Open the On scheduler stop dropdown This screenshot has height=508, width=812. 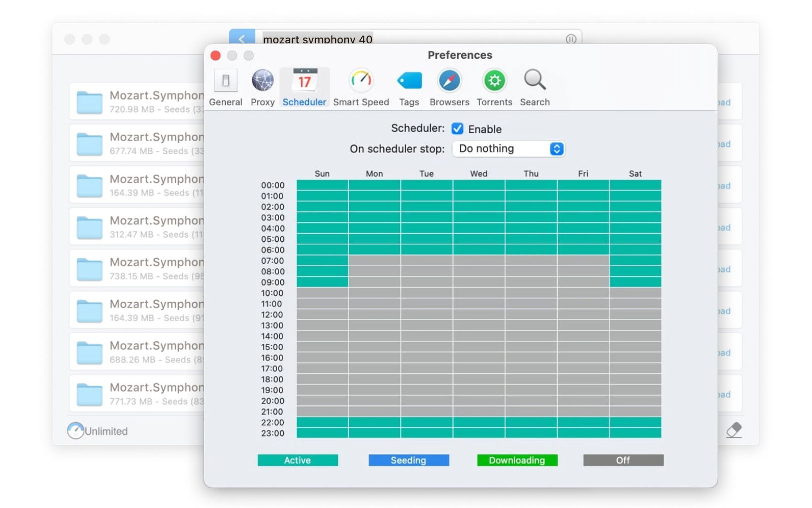click(x=509, y=149)
